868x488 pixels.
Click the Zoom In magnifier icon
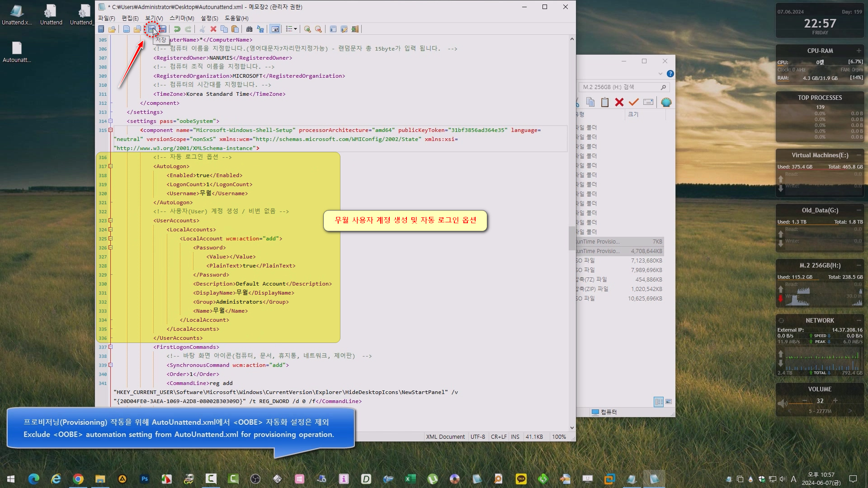click(x=307, y=29)
